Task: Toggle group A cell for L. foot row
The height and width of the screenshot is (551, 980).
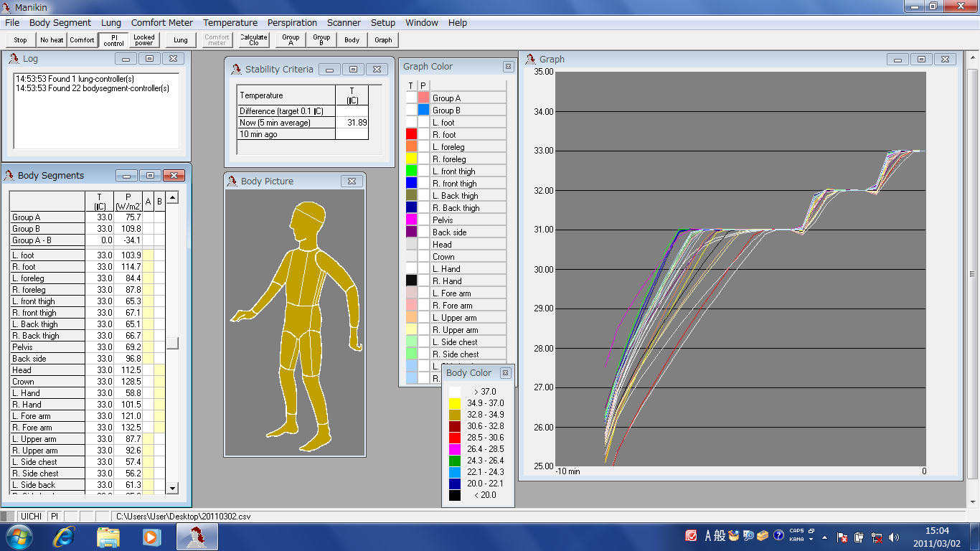Action: pyautogui.click(x=149, y=255)
